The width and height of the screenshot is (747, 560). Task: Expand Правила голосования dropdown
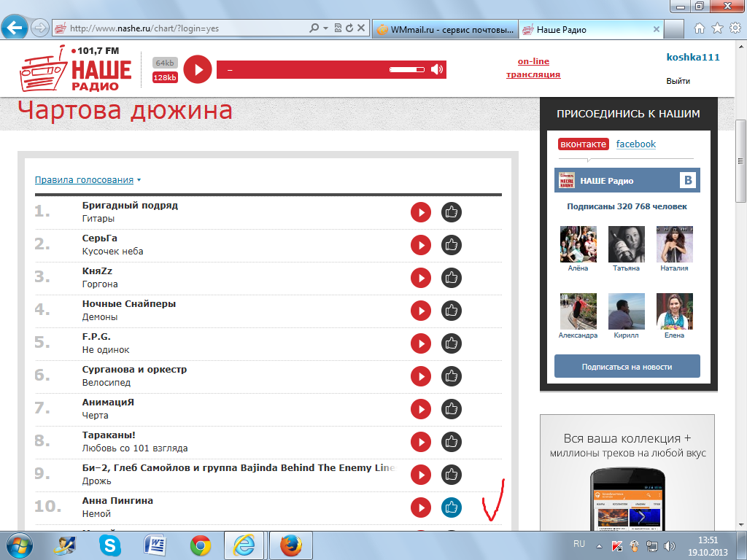pos(88,180)
